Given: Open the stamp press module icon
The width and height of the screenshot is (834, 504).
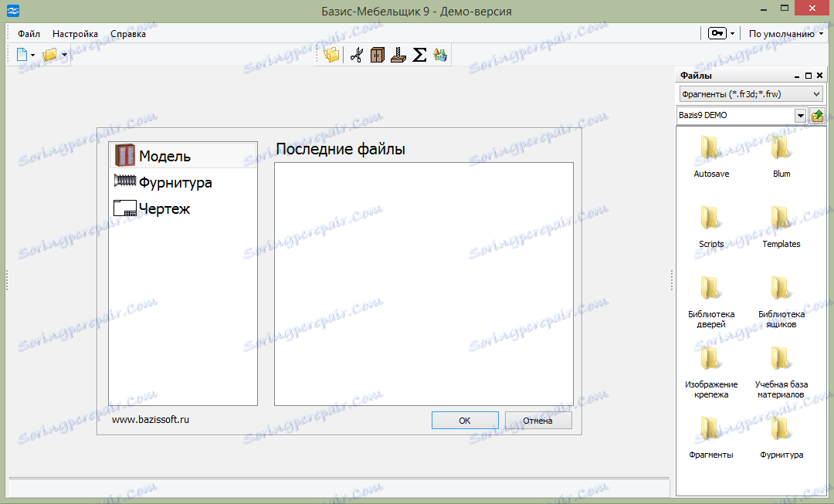Looking at the screenshot, I should pyautogui.click(x=398, y=54).
